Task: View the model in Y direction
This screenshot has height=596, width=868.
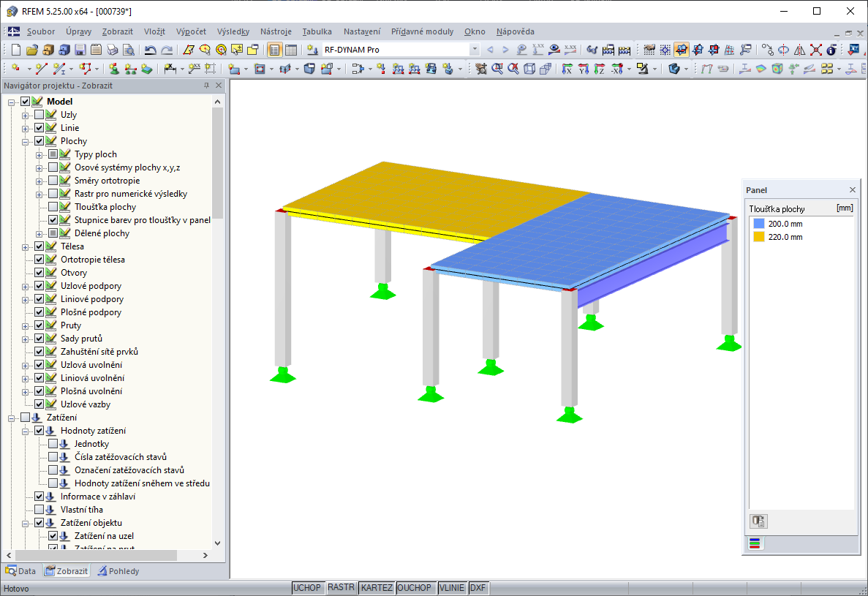Action: (x=583, y=69)
